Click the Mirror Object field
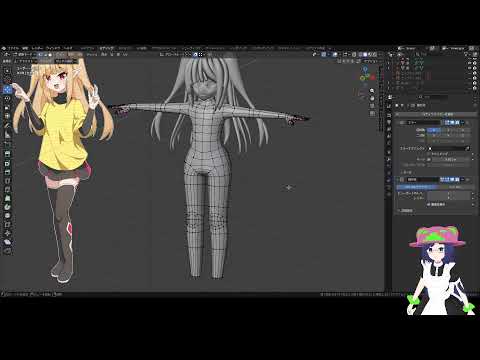 [447, 148]
